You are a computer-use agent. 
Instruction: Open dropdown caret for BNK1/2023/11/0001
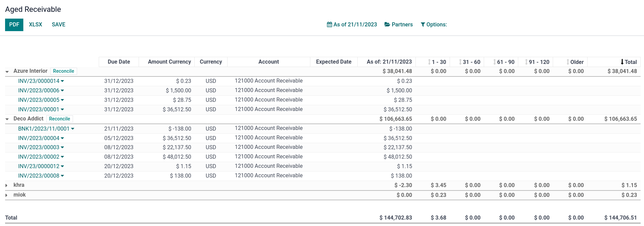coord(73,129)
